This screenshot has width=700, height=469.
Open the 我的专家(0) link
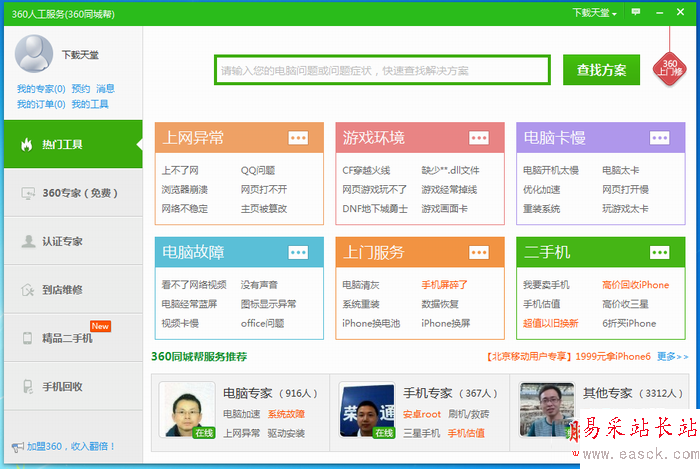click(41, 89)
